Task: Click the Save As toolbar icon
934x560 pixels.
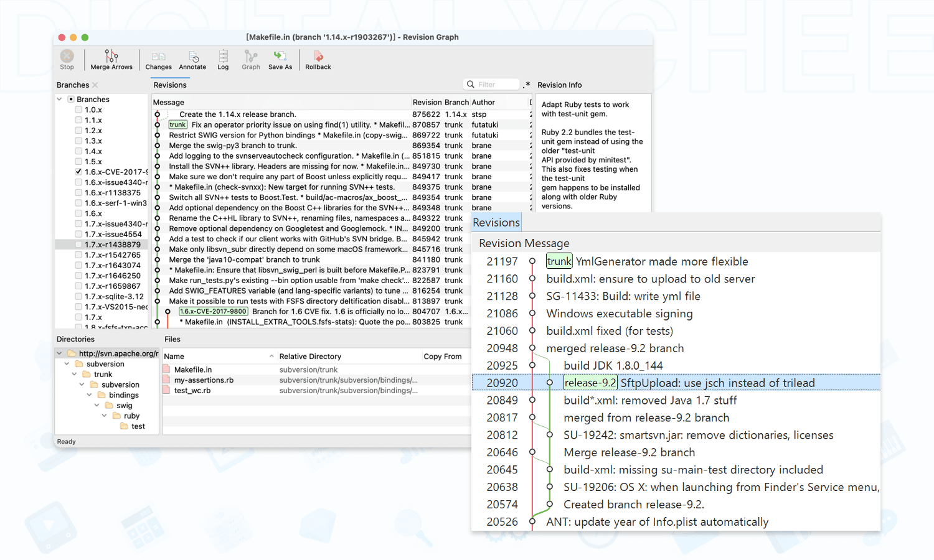Action: coord(280,59)
